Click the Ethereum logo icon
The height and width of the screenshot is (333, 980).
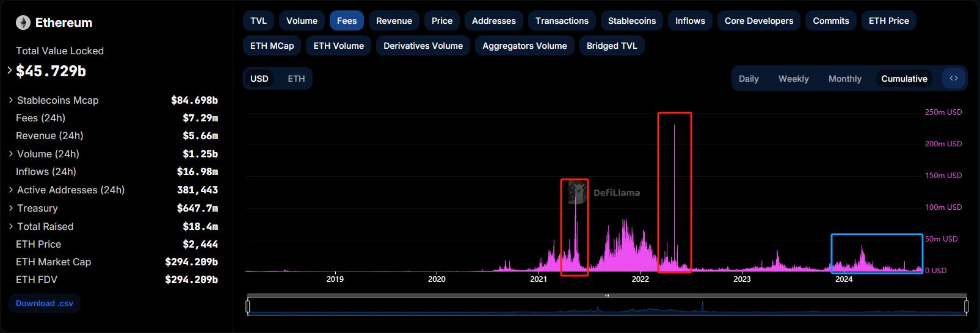coord(23,23)
